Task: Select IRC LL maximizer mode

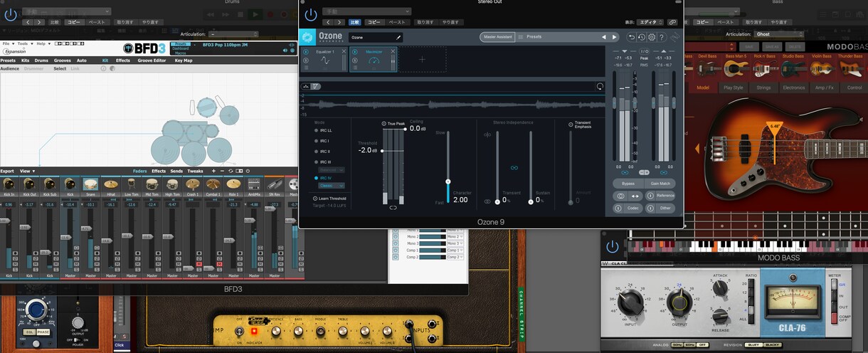Action: (x=322, y=130)
